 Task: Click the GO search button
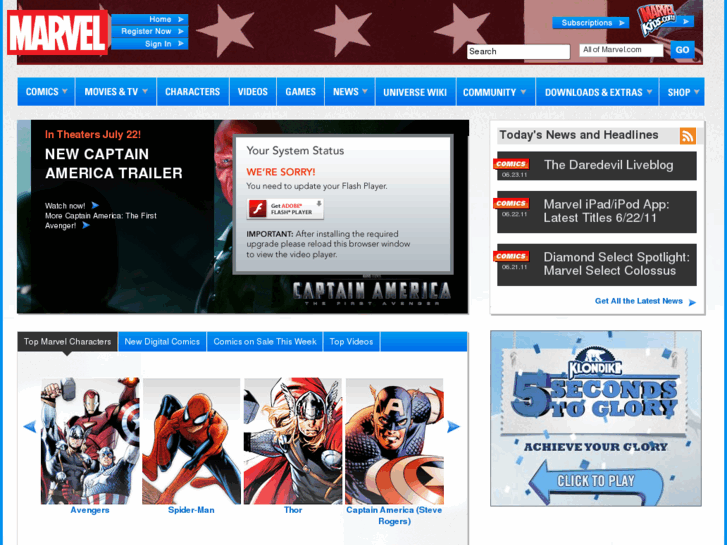click(x=682, y=50)
